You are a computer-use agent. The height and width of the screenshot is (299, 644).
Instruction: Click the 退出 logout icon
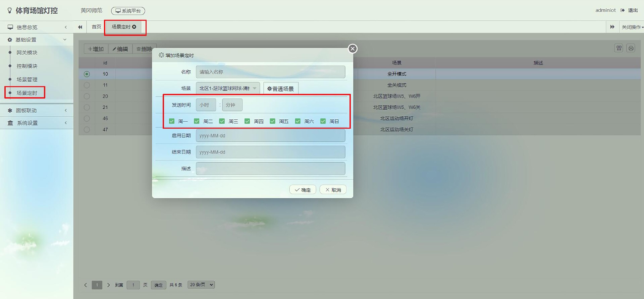(623, 10)
